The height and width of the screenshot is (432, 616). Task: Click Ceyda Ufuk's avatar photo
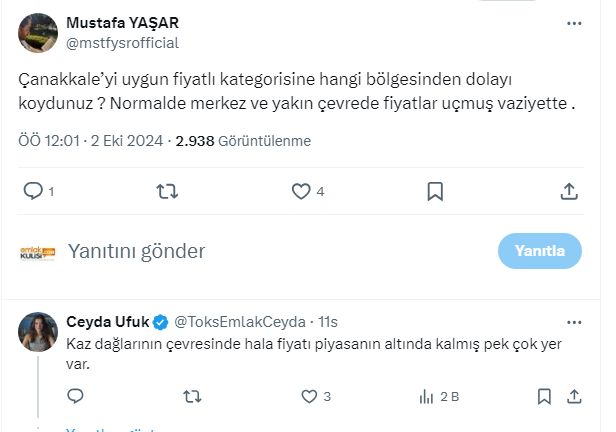coord(38,332)
